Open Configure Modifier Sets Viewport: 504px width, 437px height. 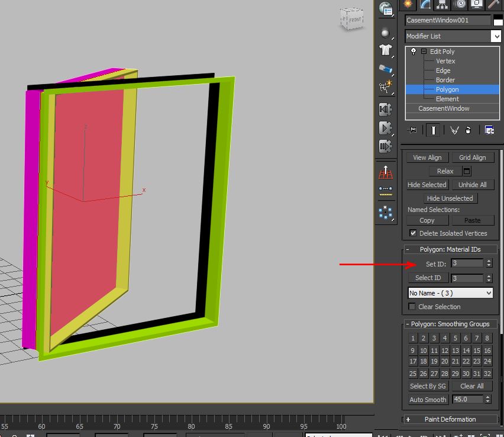(x=489, y=130)
